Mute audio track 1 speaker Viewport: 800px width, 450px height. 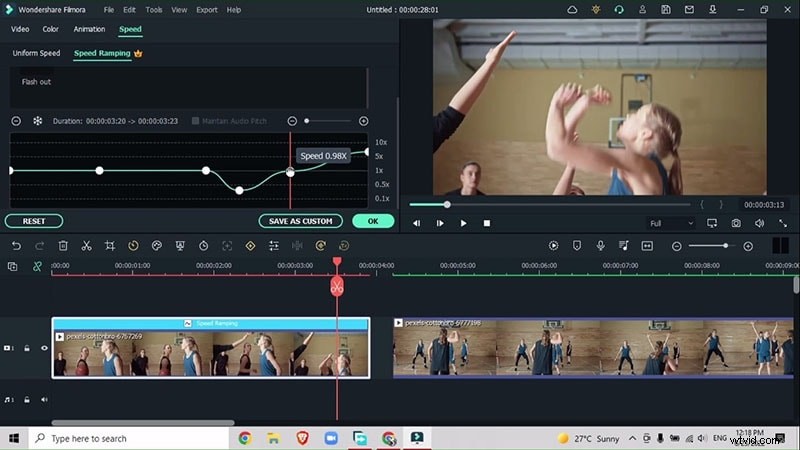click(x=44, y=400)
